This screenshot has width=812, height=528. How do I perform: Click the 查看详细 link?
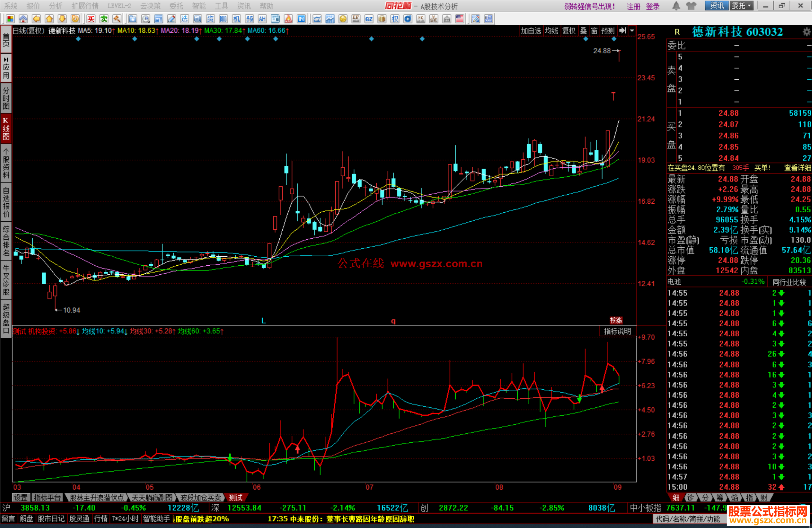(x=797, y=168)
